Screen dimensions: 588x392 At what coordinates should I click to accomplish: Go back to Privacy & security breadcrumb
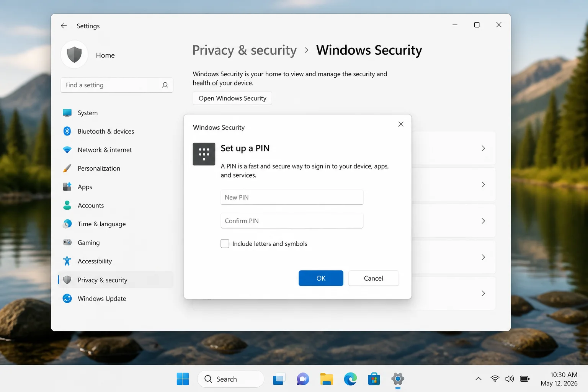(245, 50)
